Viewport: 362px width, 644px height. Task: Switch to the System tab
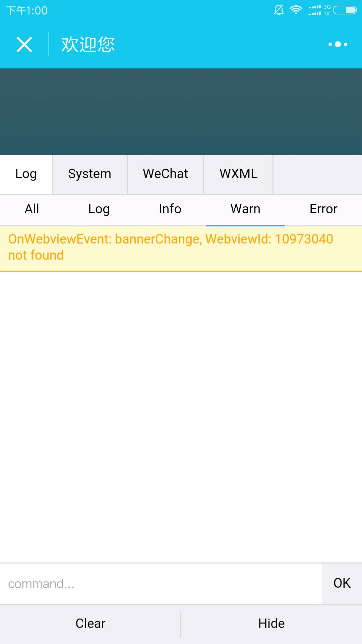tap(90, 174)
